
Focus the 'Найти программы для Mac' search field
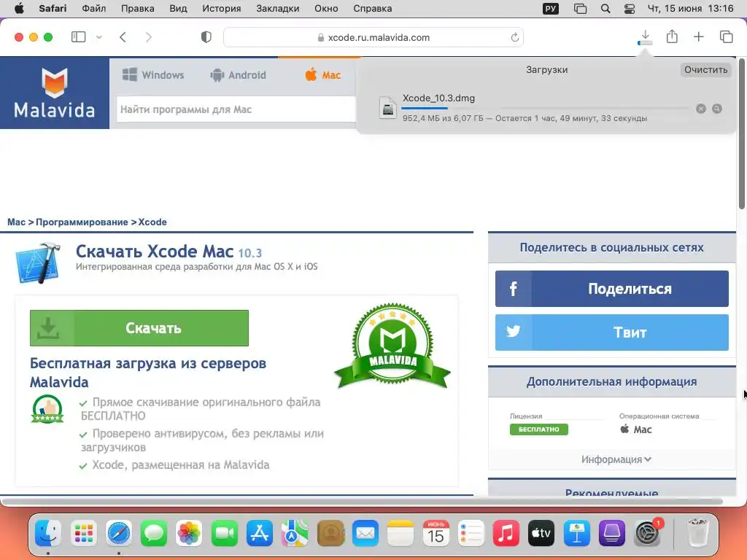236,109
